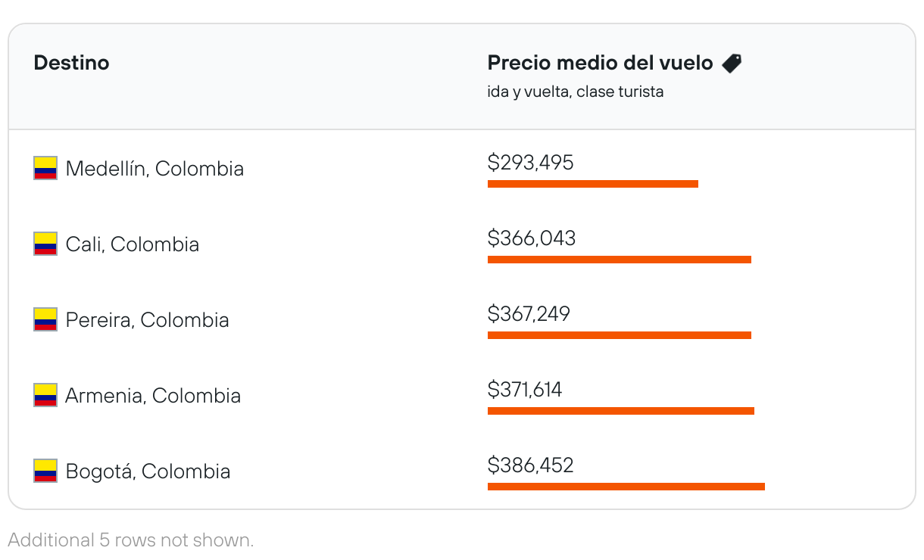The image size is (924, 560).
Task: Choose the Bogotá, Colombia destination
Action: pos(148,471)
